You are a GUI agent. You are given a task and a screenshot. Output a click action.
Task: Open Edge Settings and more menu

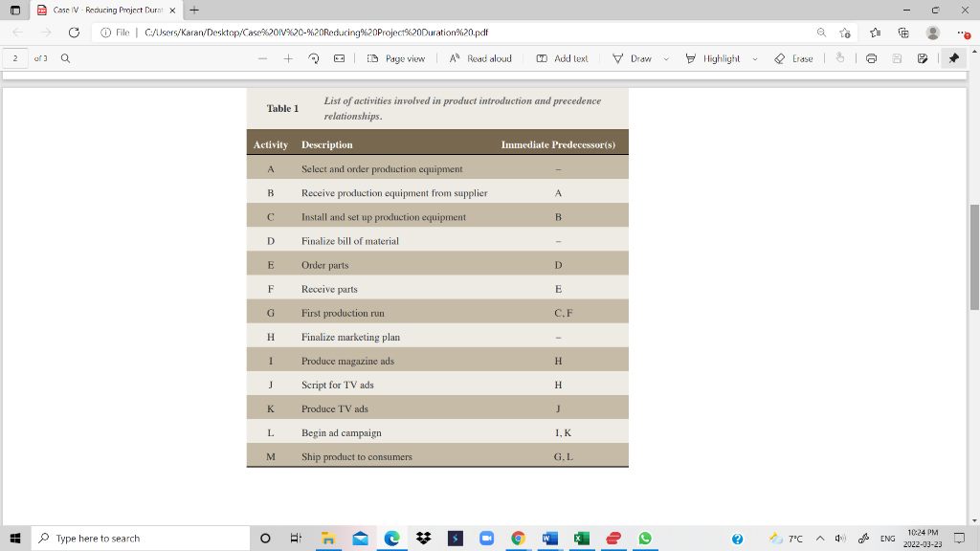coord(963,33)
